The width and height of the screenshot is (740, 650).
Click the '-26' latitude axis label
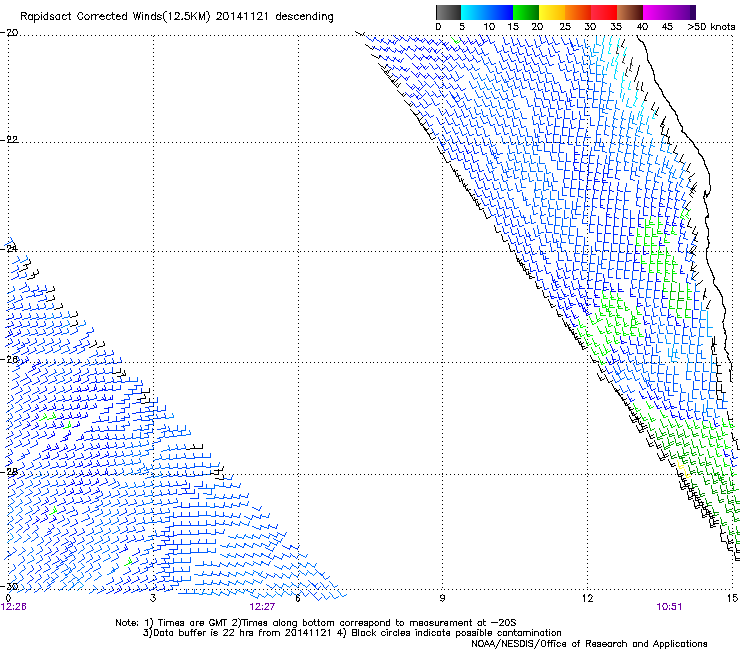[x=9, y=359]
